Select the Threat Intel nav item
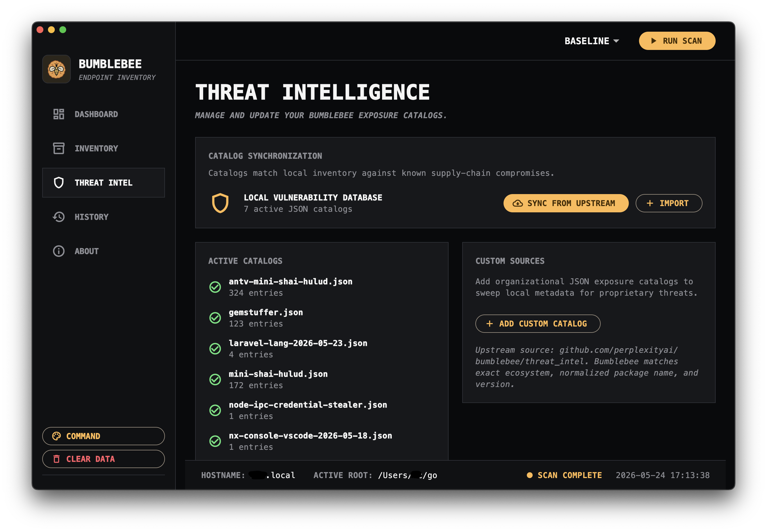Viewport: 767px width, 532px height. pos(104,183)
